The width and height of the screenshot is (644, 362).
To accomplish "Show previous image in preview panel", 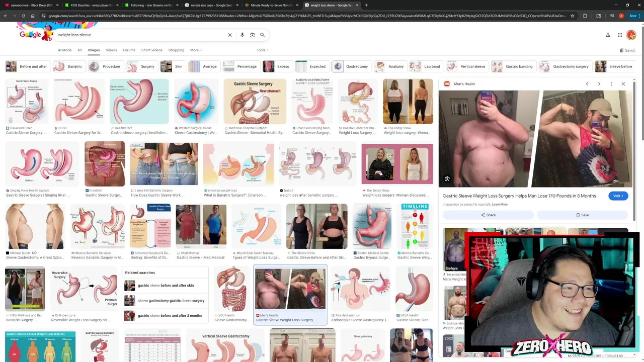I will click(587, 84).
